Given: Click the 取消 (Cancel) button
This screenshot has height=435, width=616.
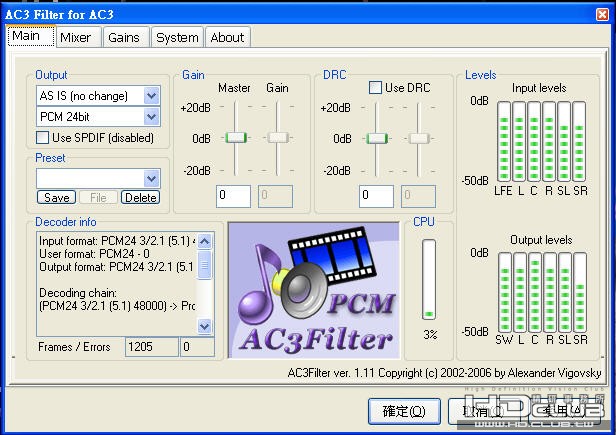Looking at the screenshot, I should coord(484,411).
